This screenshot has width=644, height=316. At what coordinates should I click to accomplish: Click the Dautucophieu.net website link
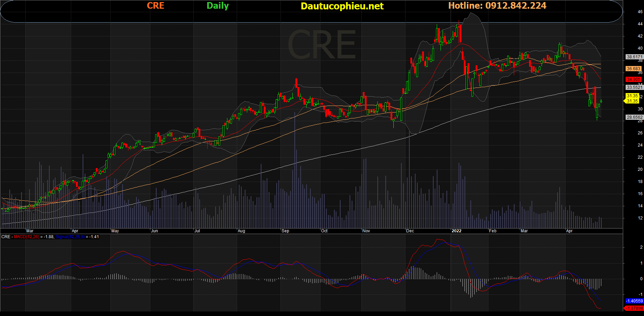tap(342, 6)
